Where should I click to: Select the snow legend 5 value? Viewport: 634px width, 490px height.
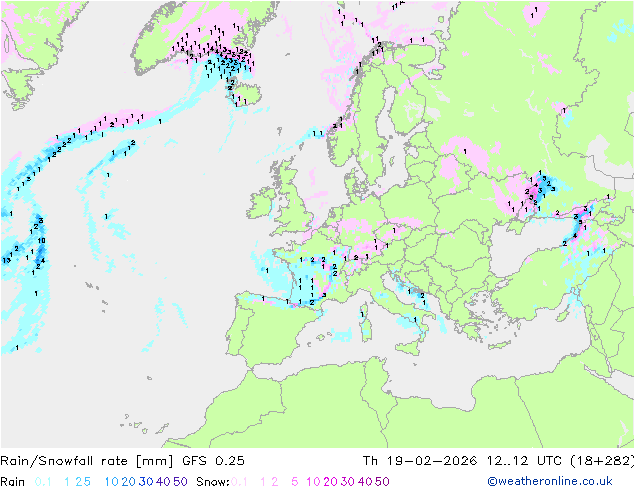click(295, 482)
